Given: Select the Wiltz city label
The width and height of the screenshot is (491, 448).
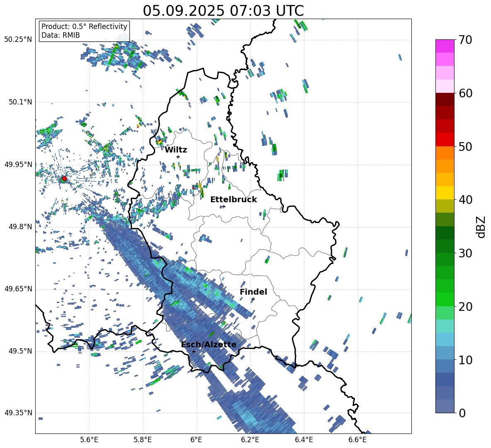Looking at the screenshot, I should (x=176, y=150).
